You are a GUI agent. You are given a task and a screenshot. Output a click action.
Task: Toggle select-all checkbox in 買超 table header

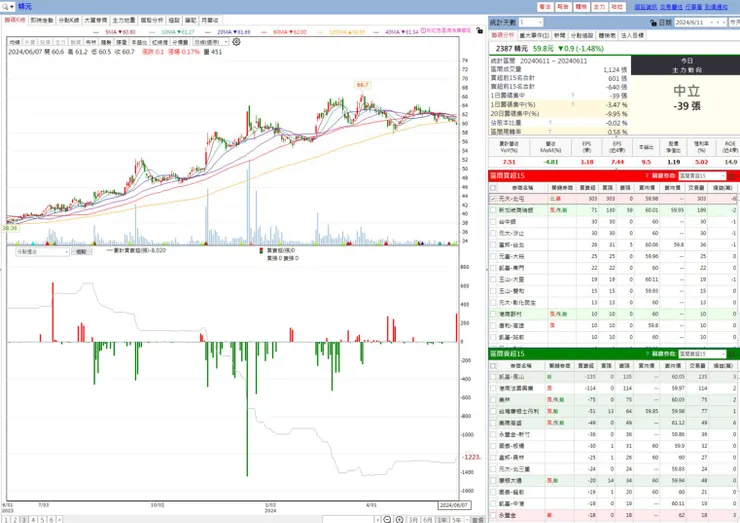click(x=493, y=187)
